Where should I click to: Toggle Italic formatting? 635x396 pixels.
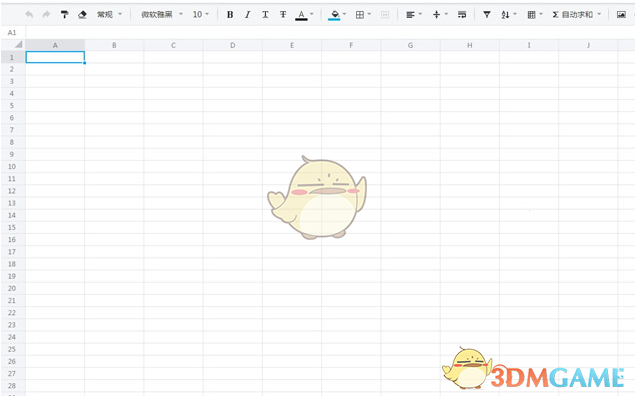pos(247,15)
